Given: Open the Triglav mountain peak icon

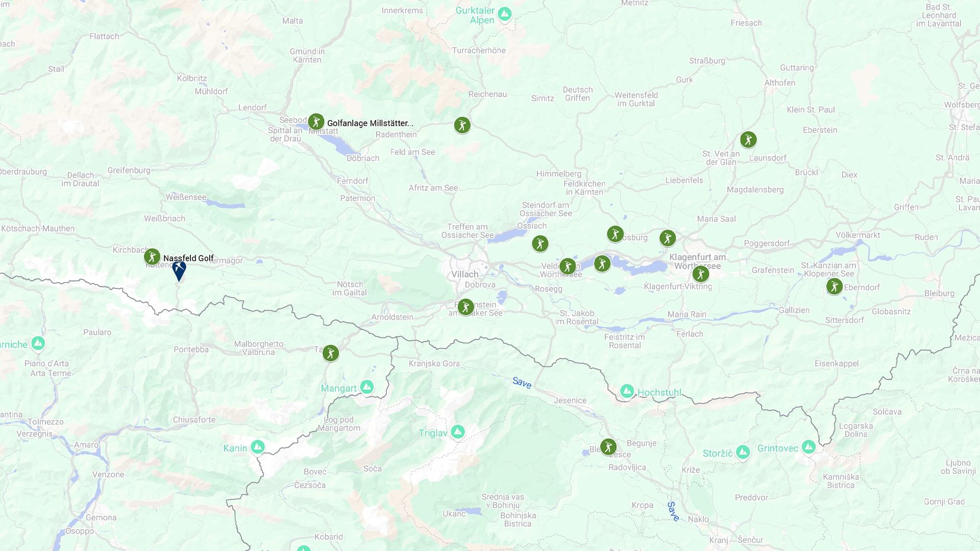Looking at the screenshot, I should tap(458, 432).
